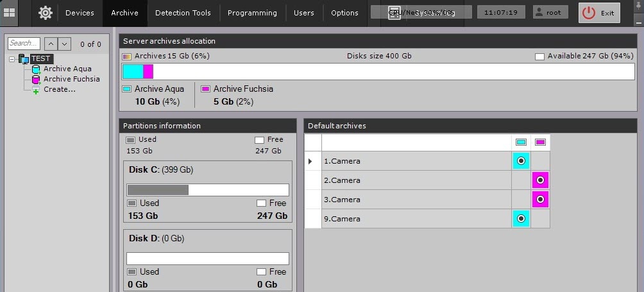
Task: Open the Detection Tools tab
Action: click(183, 13)
